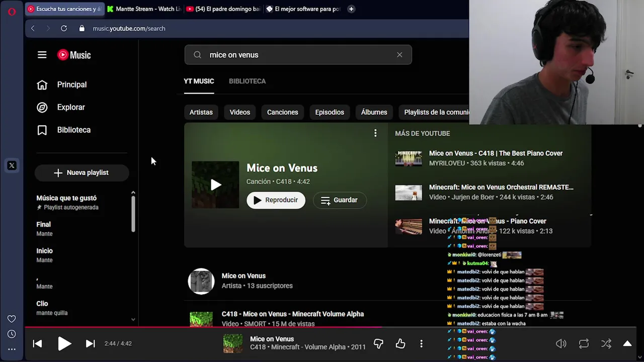Click the site lock security icon
The width and height of the screenshot is (644, 362).
(x=82, y=29)
